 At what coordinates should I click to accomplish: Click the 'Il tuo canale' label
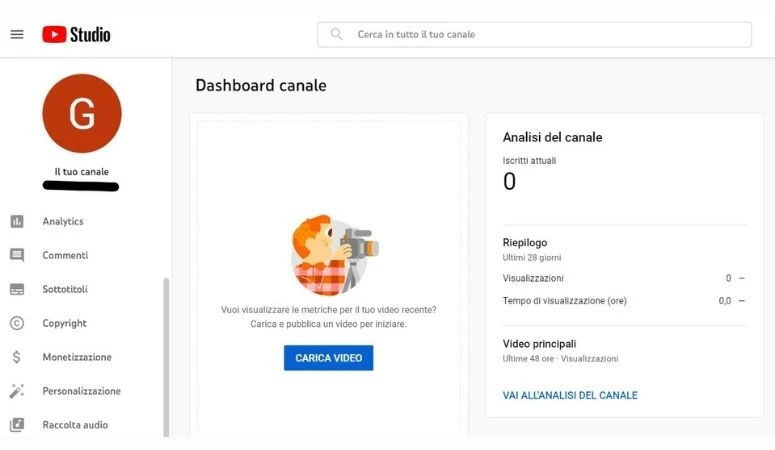click(82, 172)
